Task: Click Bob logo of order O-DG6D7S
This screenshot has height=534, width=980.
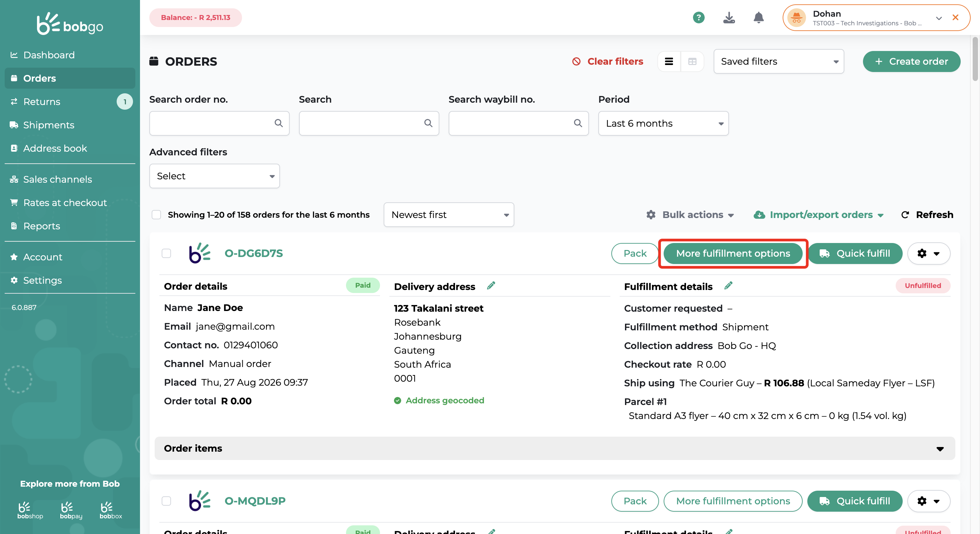Action: (x=199, y=253)
